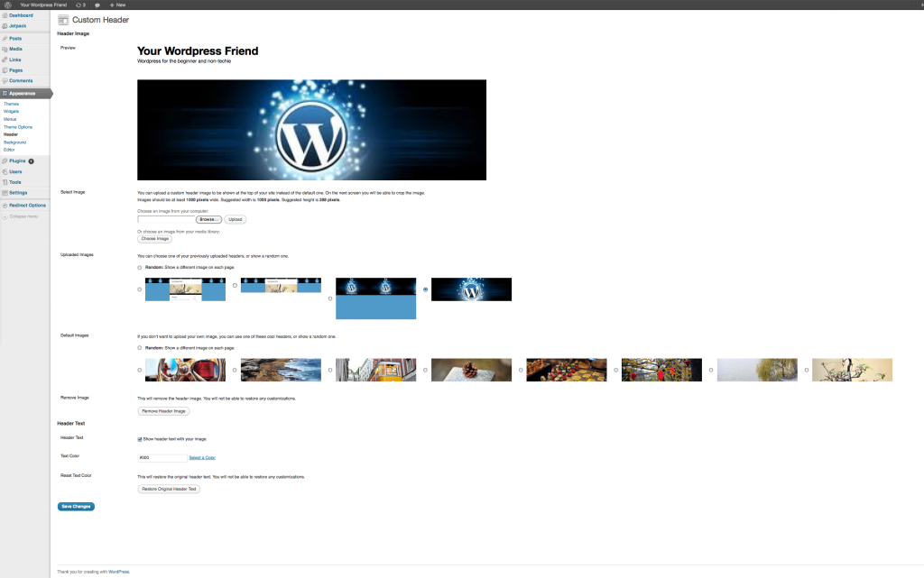Screen dimensions: 924x578
Task: Select Random radio under Uploaded Images
Action: (x=140, y=267)
